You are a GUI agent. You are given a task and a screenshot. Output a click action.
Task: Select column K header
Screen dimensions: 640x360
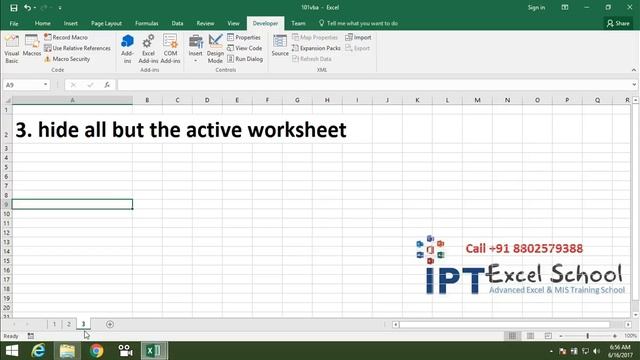(x=417, y=100)
